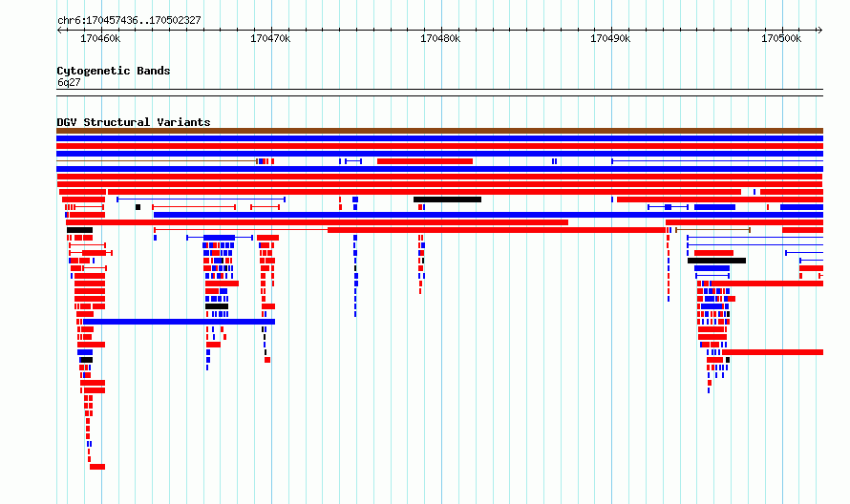The width and height of the screenshot is (850, 504).
Task: Select the brown full-width variant bar
Action: 439,131
